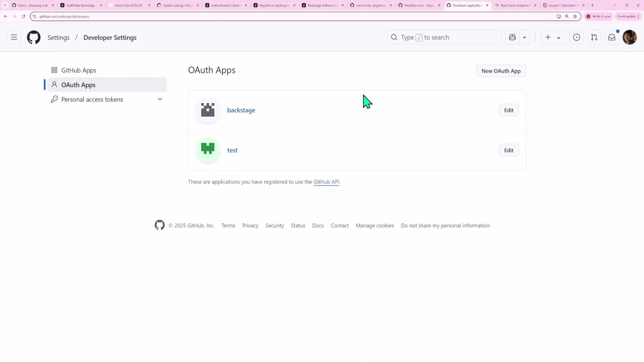Viewport: 644px width, 362px height.
Task: Switch to the Backstage Software Catalog tab
Action: tap(322, 5)
